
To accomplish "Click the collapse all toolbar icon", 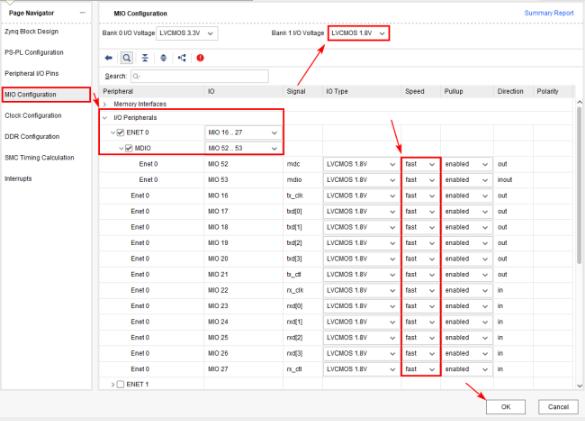I will (145, 58).
